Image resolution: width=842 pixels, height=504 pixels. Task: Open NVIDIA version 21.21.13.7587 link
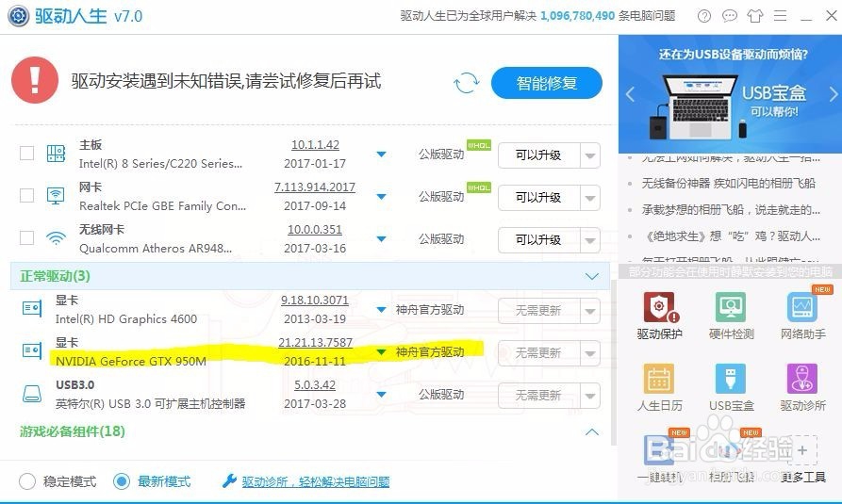315,343
